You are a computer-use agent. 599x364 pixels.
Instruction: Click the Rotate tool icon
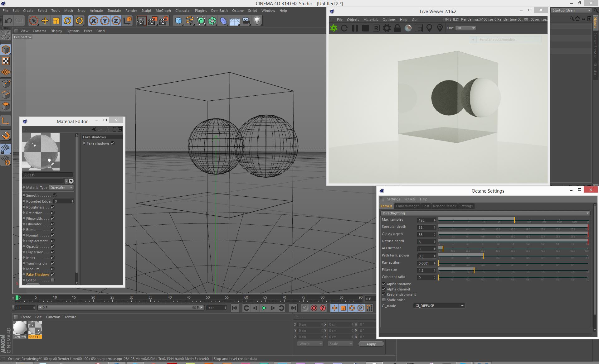67,21
